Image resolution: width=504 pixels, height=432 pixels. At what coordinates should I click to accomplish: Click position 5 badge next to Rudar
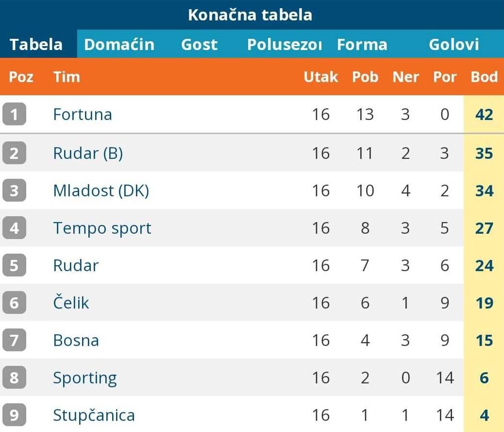[14, 266]
